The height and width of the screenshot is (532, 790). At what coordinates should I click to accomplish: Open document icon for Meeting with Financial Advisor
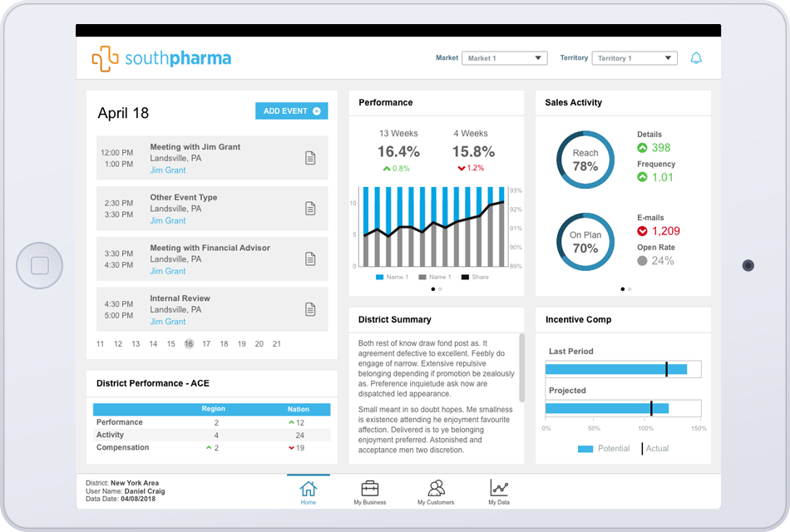coord(310,259)
